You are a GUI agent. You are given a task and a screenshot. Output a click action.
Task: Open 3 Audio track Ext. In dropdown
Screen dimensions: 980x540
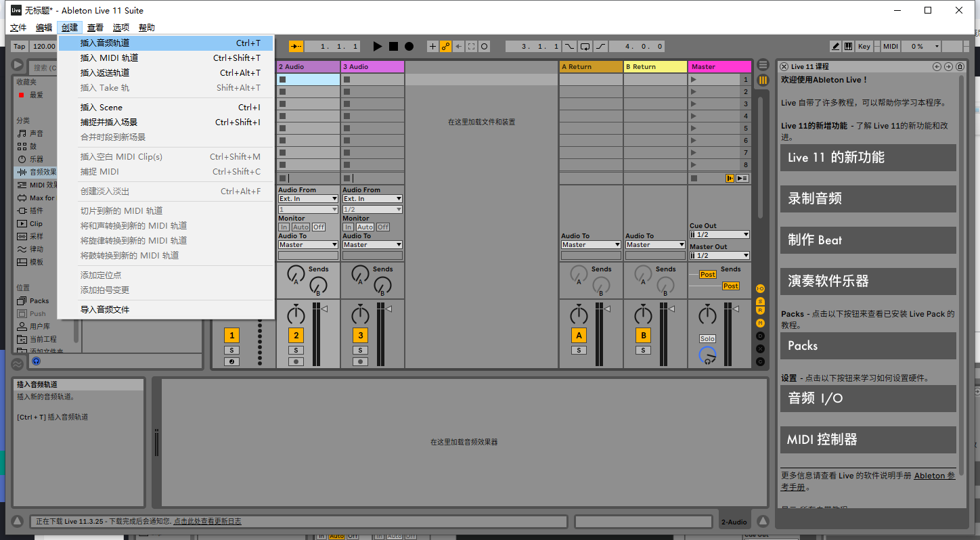[372, 199]
